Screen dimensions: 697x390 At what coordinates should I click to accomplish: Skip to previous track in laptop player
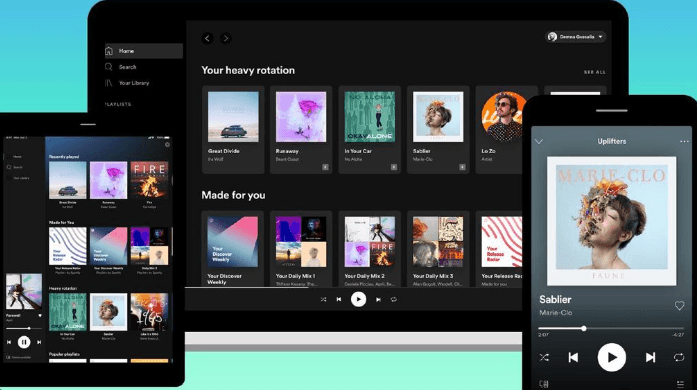[x=339, y=300]
